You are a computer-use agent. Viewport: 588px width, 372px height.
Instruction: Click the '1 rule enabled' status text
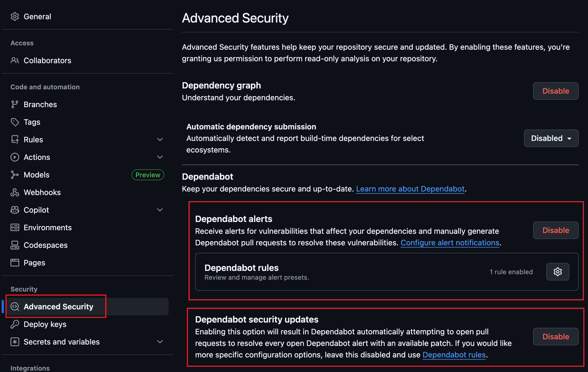tap(511, 272)
